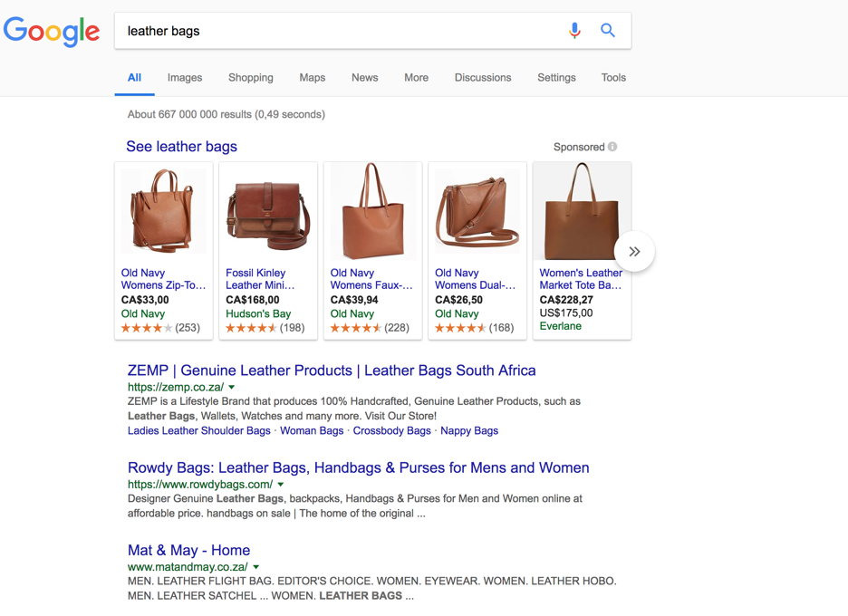Open the Rowdy Bags result link
848x616 pixels.
pos(358,467)
